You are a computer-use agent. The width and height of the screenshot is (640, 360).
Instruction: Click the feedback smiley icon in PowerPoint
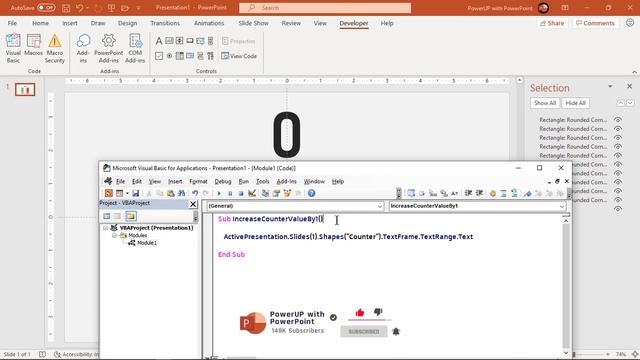click(630, 23)
